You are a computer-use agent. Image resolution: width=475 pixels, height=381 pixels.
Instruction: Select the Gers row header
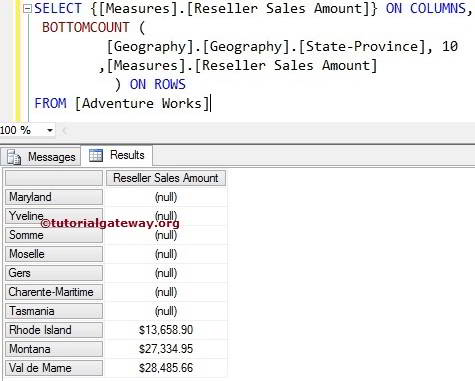[x=54, y=273]
